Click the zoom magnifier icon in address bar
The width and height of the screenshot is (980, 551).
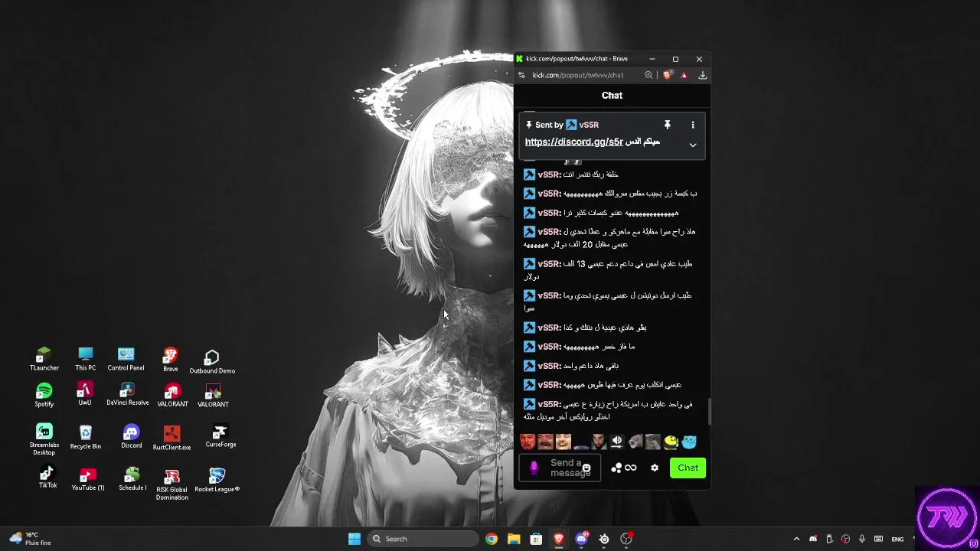648,75
